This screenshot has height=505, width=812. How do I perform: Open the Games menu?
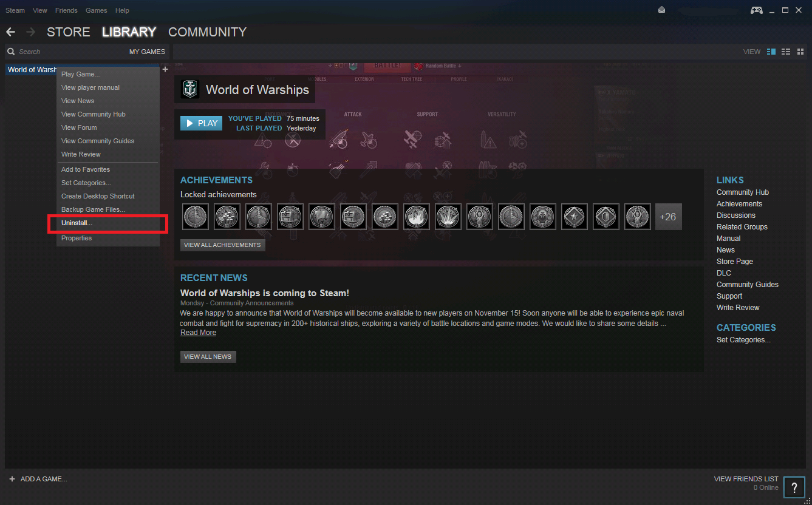click(x=96, y=10)
